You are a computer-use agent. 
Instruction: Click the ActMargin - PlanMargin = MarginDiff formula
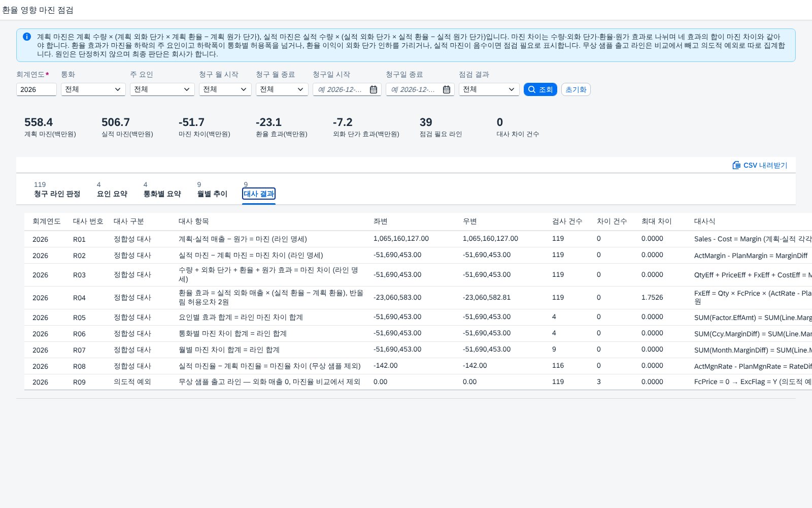(751, 256)
